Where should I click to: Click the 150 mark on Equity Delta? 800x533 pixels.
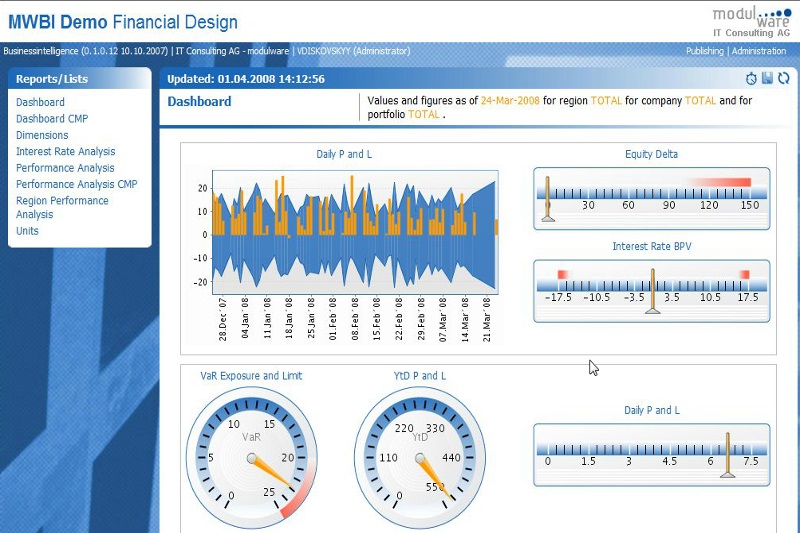[749, 205]
